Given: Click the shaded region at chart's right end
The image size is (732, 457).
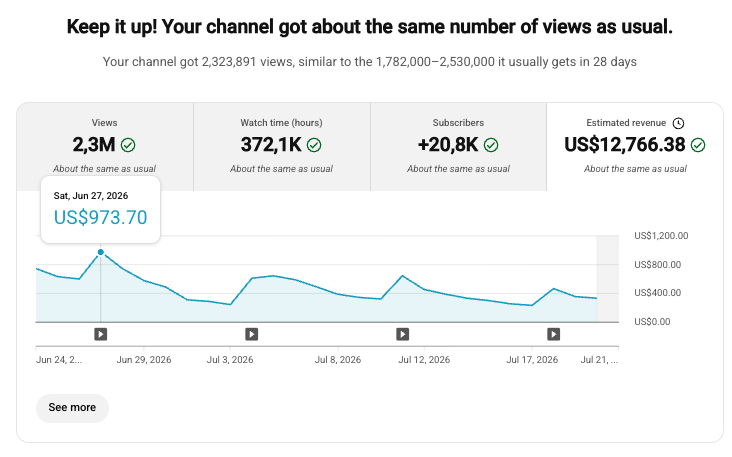Looking at the screenshot, I should [x=608, y=279].
